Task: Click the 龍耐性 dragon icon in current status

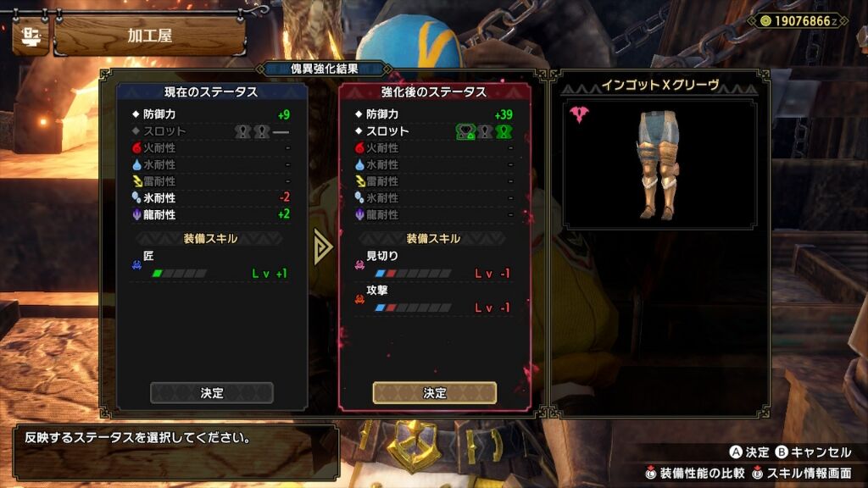Action: pos(136,214)
